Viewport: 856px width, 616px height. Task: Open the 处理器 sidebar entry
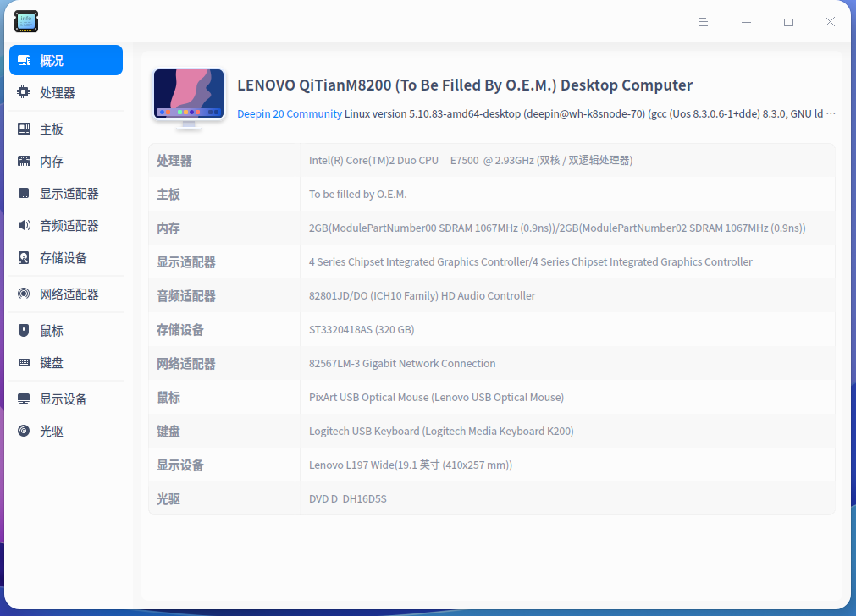[x=66, y=93]
